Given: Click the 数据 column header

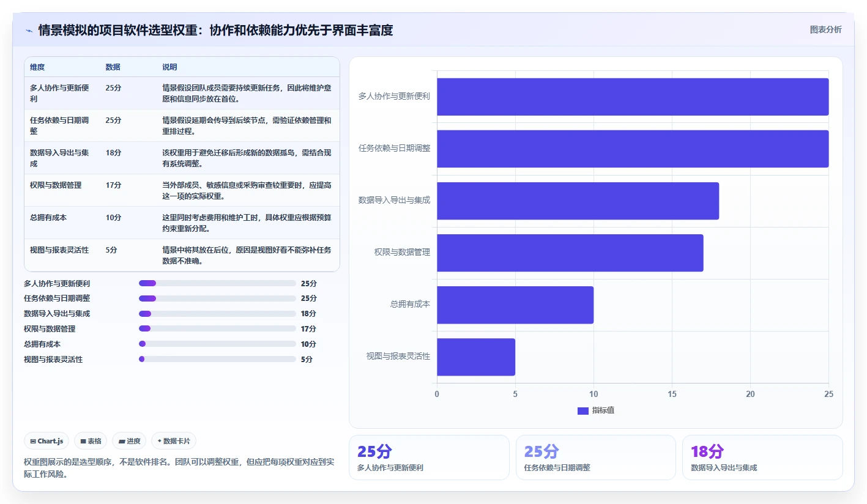Looking at the screenshot, I should click(x=113, y=67).
